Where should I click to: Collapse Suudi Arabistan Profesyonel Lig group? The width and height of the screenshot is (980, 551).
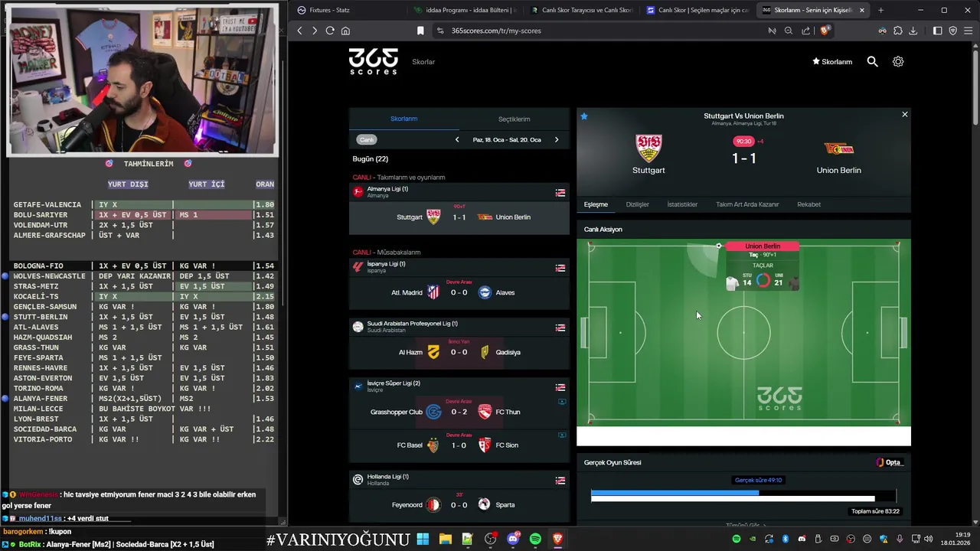(560, 328)
